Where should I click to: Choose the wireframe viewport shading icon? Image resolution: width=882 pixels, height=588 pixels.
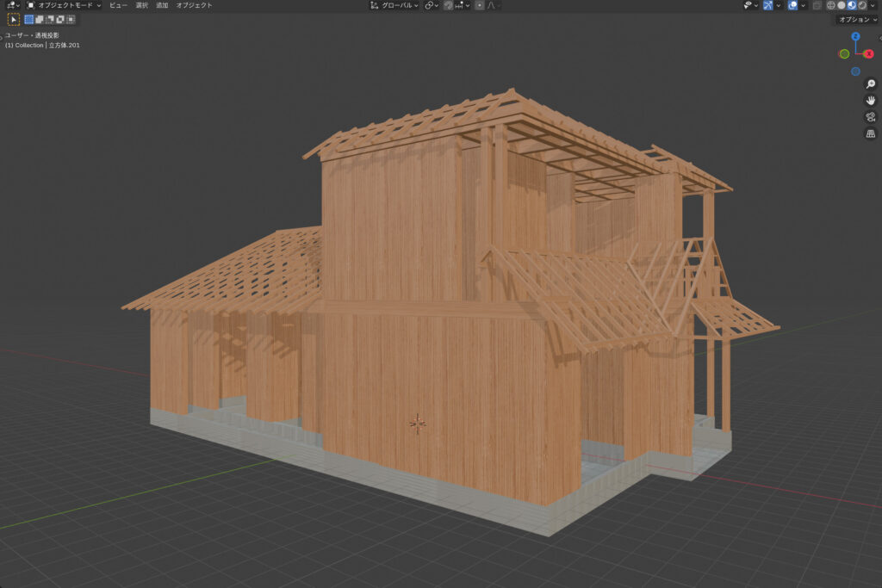pos(831,5)
